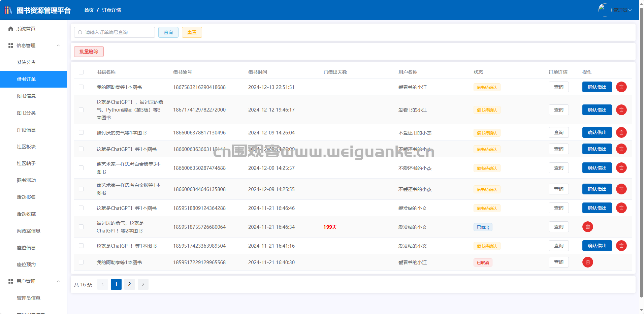Open 阅览室信息 in the sidebar
The image size is (644, 314).
[x=34, y=231]
